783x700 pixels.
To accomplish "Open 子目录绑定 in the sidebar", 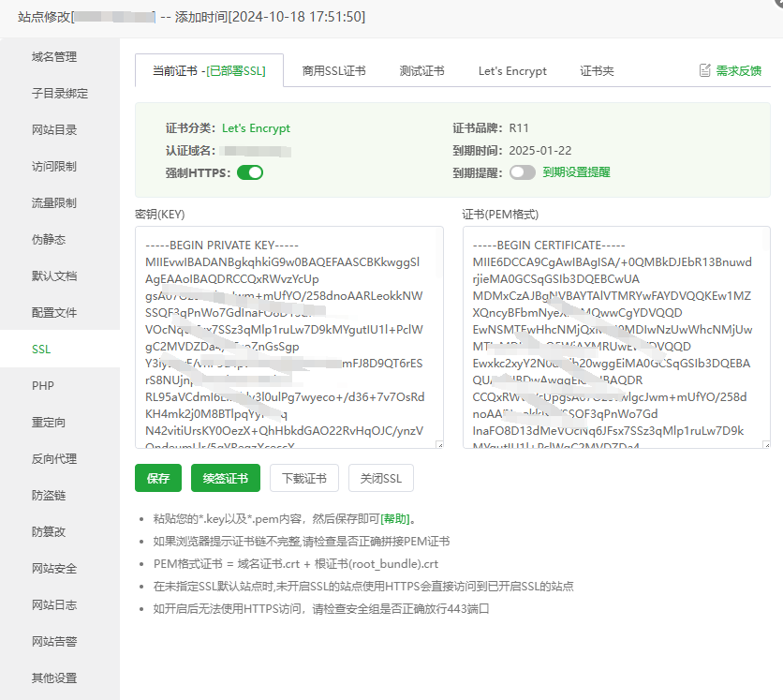I will point(60,94).
